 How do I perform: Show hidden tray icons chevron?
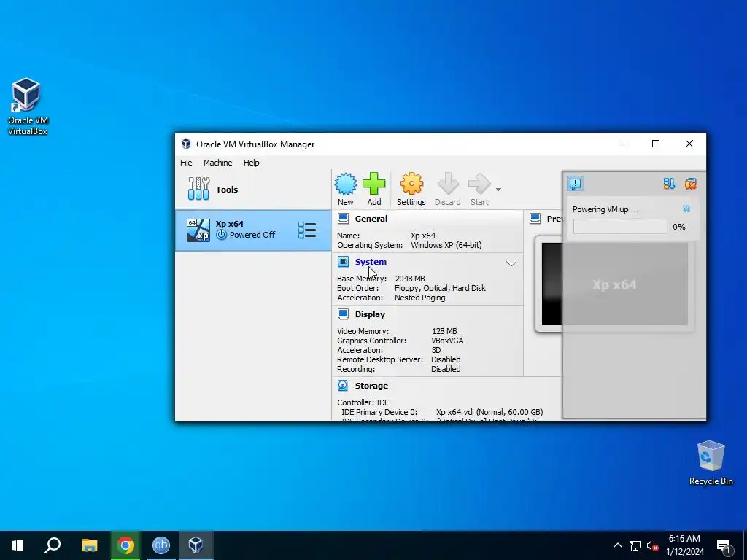[x=617, y=545]
